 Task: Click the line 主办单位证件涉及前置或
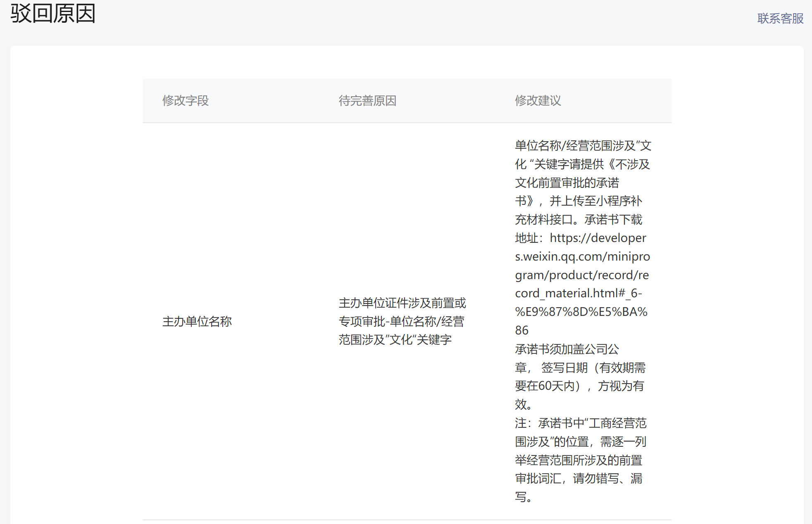402,303
